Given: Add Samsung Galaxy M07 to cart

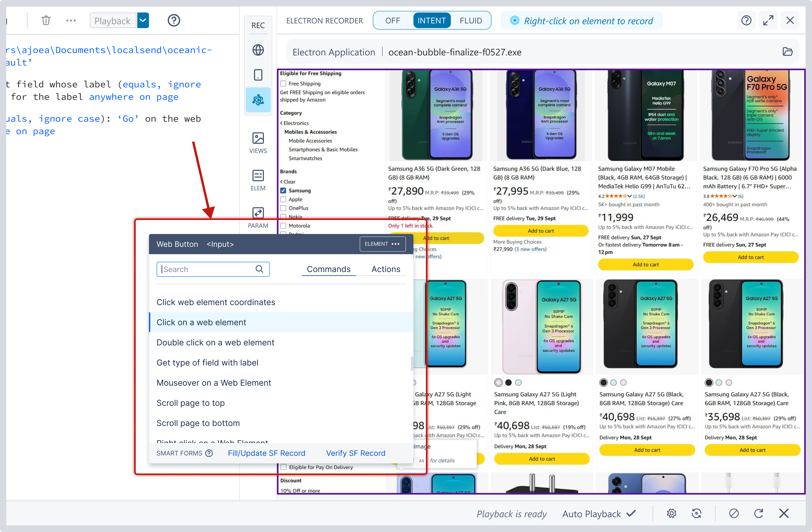Looking at the screenshot, I should [646, 264].
